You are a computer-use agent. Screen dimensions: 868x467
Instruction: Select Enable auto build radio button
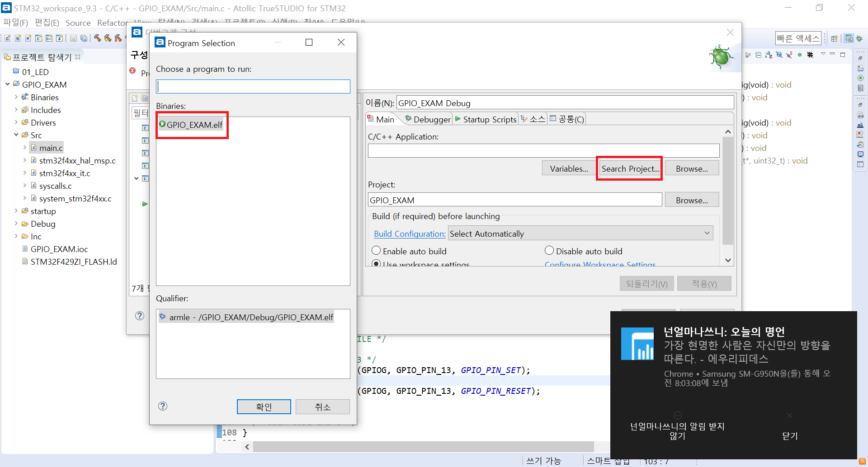[376, 251]
